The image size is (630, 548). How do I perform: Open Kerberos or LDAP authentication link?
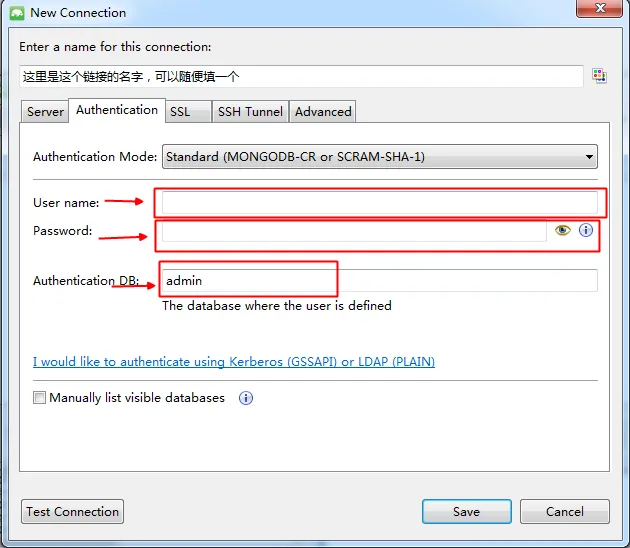(x=234, y=362)
